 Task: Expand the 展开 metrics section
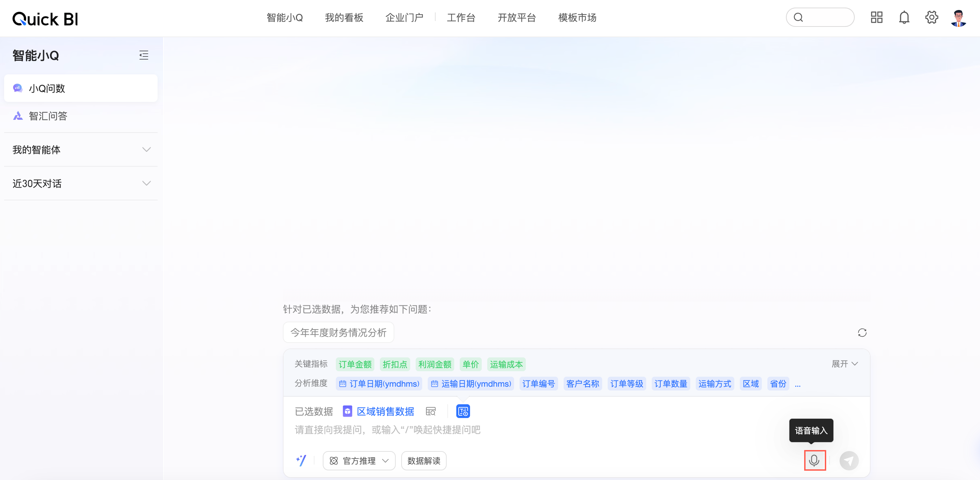click(x=844, y=364)
